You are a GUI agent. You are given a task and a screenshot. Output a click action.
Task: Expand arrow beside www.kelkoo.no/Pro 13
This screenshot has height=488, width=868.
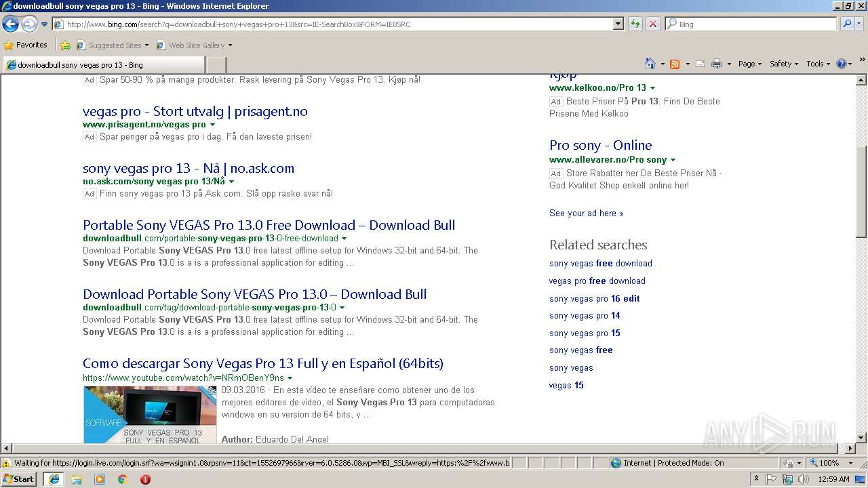point(652,88)
